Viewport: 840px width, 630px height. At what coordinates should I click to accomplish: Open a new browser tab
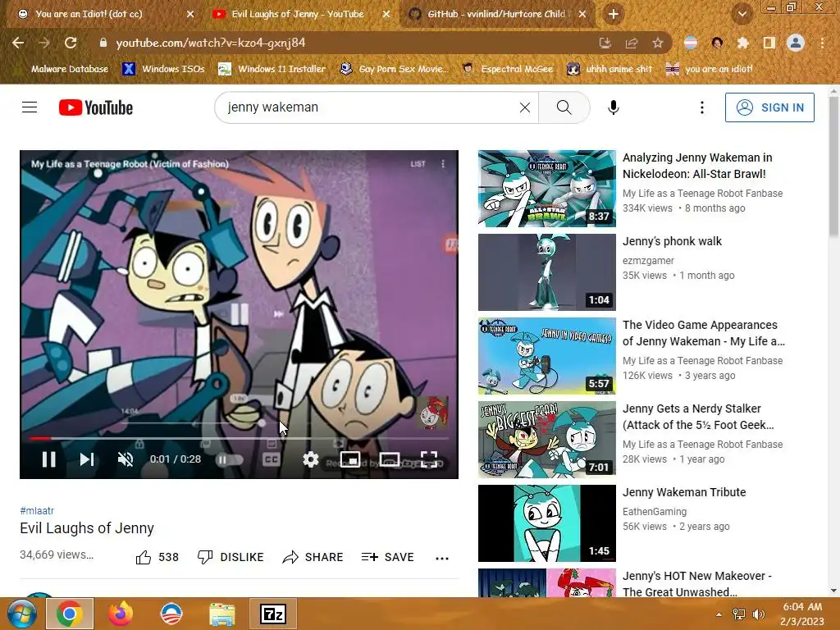tap(614, 14)
